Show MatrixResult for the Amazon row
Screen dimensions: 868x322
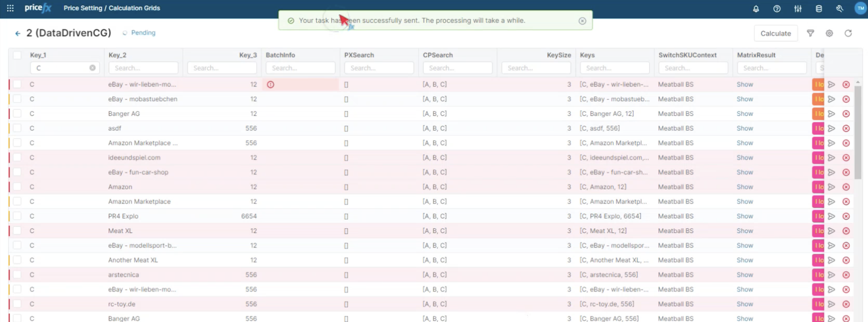(745, 187)
